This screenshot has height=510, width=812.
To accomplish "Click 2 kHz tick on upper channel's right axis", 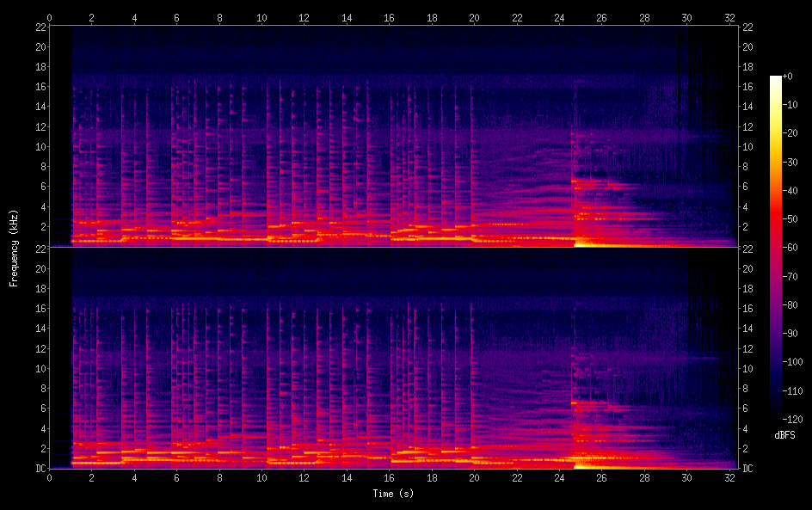I will tap(747, 227).
